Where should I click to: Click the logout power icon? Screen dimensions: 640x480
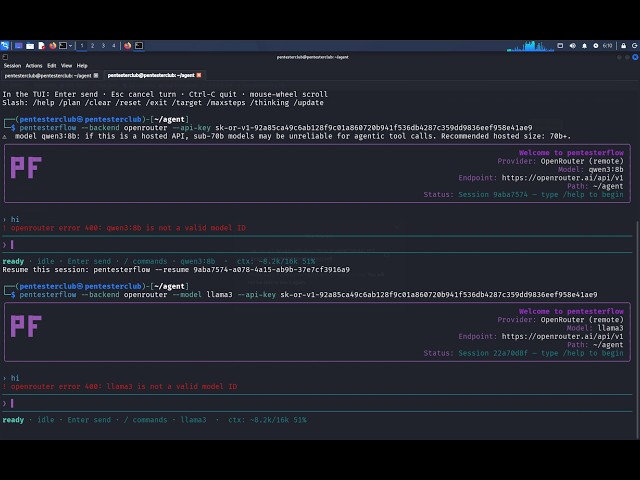(635, 46)
